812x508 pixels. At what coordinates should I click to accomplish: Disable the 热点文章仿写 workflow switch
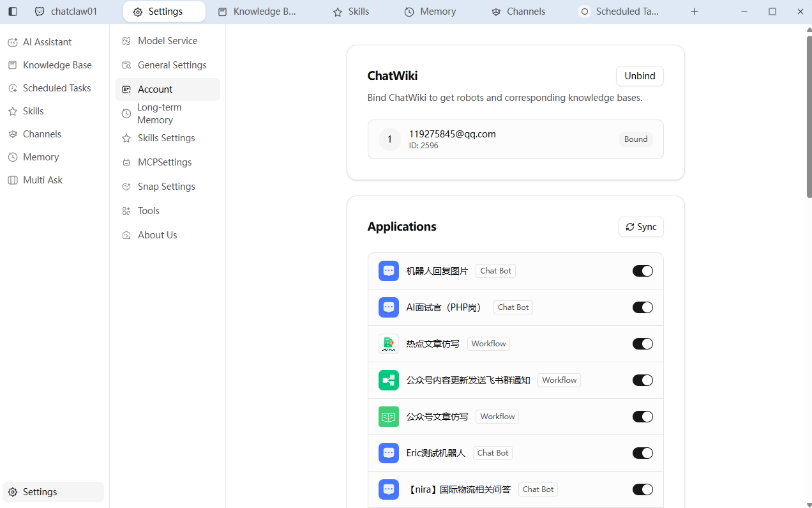tap(643, 344)
